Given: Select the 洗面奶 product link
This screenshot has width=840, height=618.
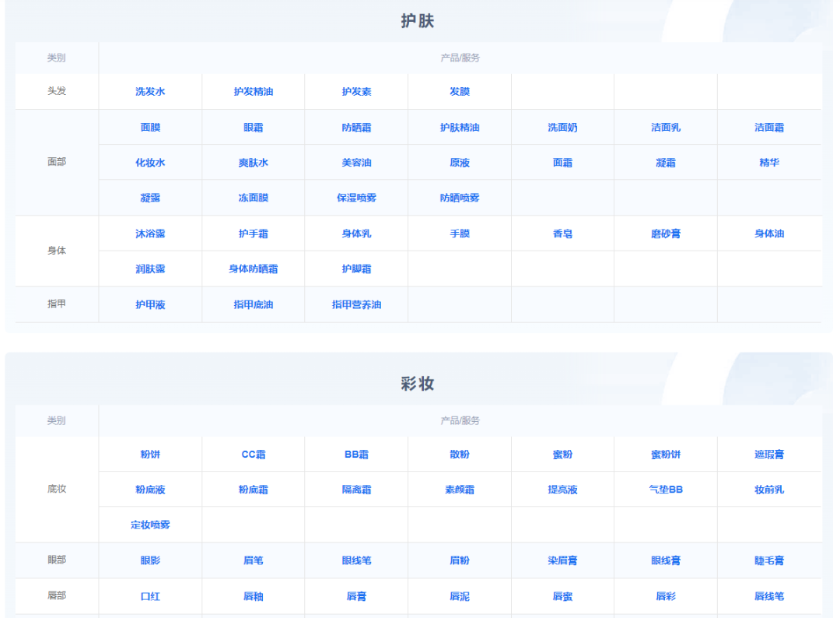Looking at the screenshot, I should [562, 127].
